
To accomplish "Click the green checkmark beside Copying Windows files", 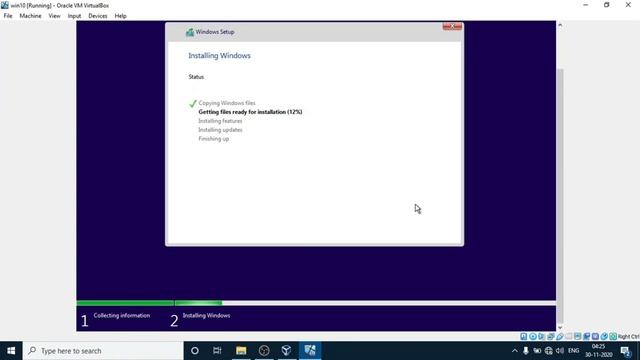I will tap(193, 104).
